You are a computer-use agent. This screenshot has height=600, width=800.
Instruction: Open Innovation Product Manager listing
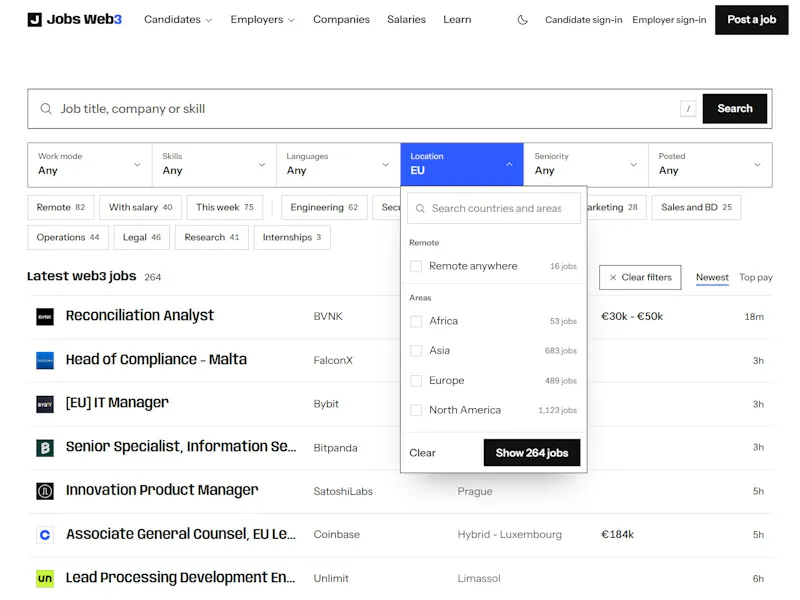tap(162, 490)
